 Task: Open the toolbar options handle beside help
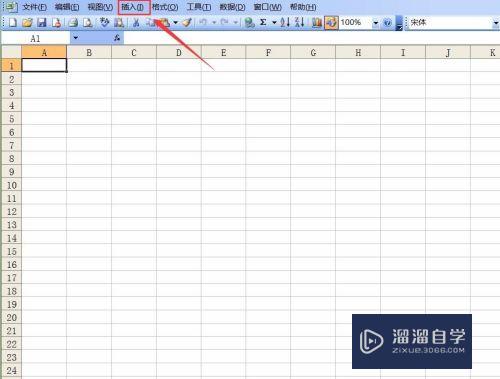tap(399, 23)
